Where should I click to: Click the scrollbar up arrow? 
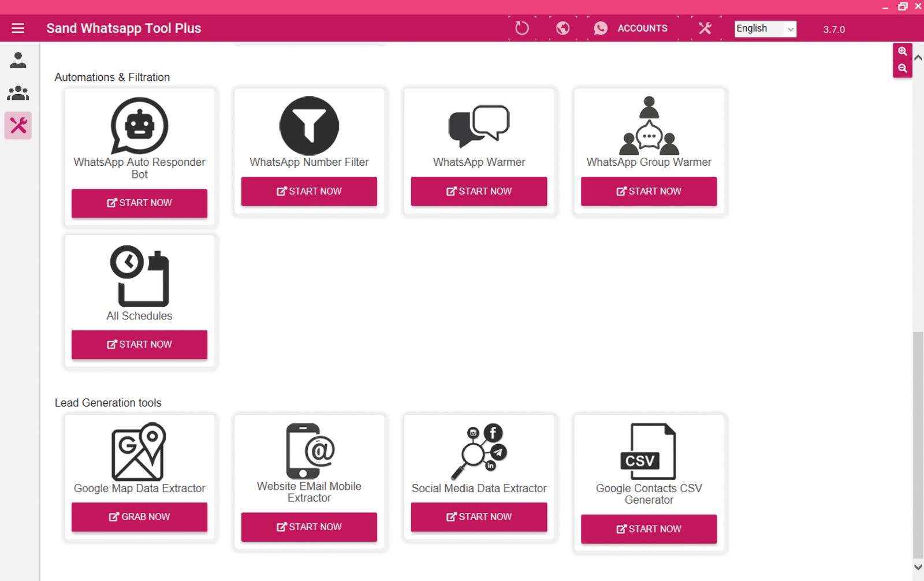(918, 58)
